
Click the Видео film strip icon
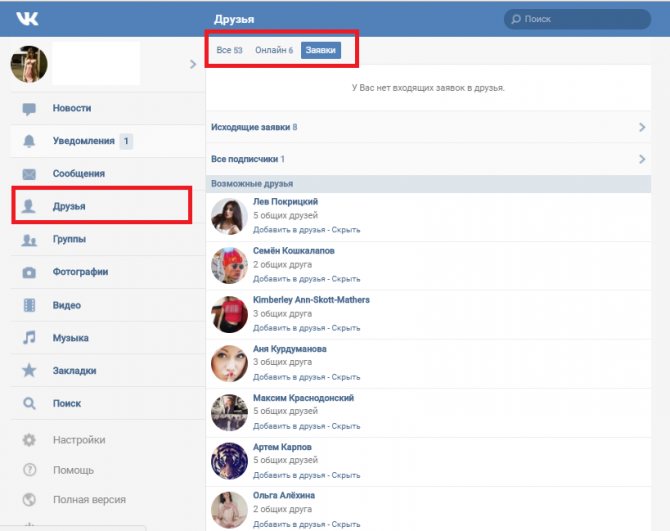[29, 305]
